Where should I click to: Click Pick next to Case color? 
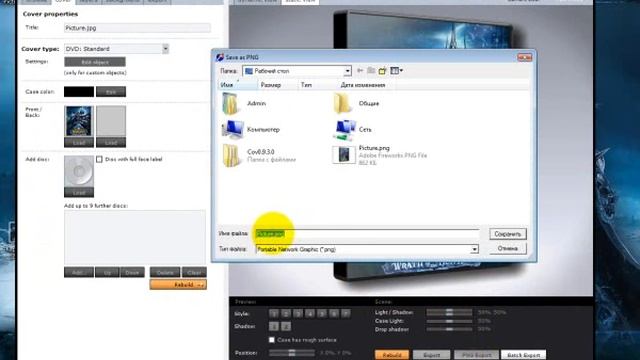click(111, 92)
